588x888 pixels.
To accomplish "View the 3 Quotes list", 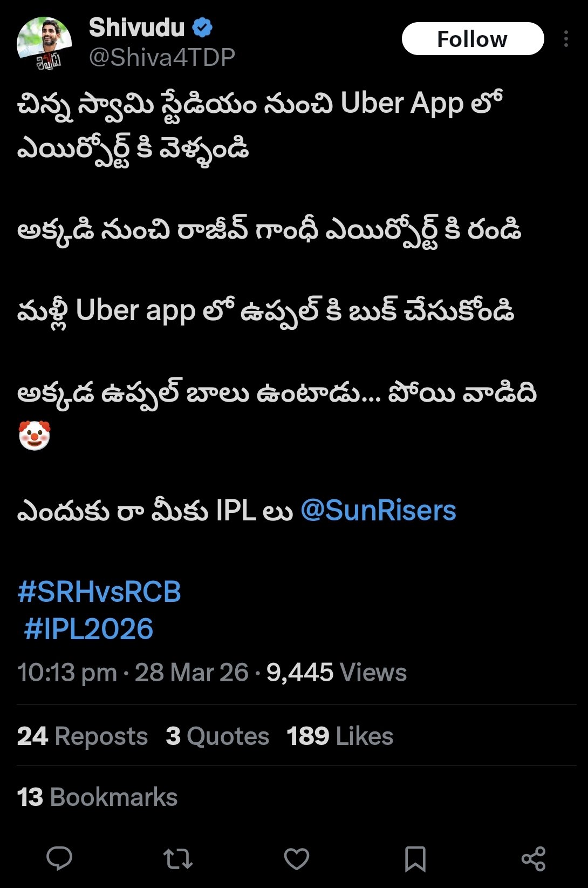I will coord(217,736).
